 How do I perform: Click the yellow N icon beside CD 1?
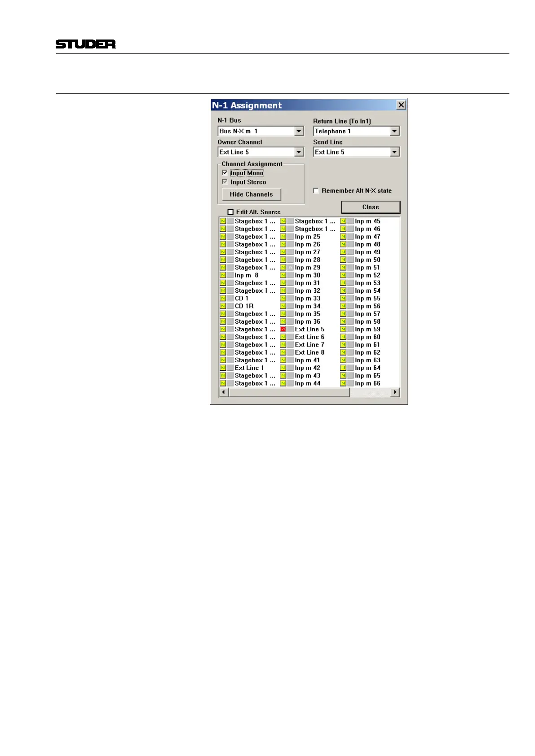tap(223, 299)
